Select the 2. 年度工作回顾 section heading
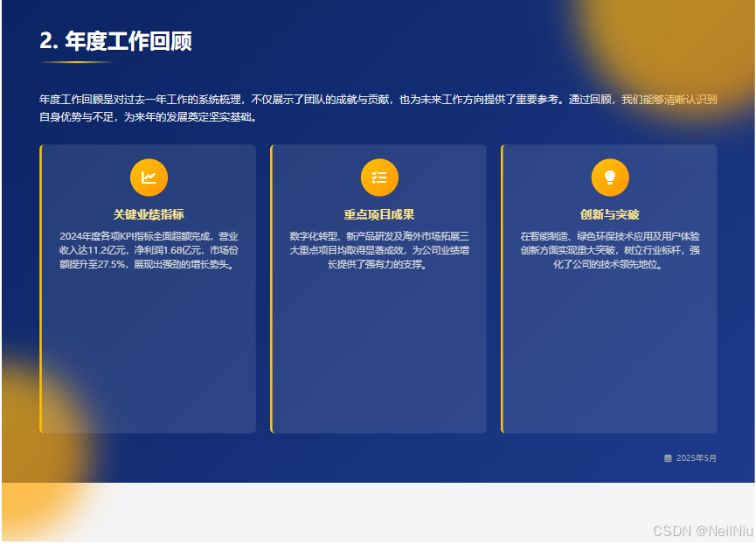 pos(116,41)
